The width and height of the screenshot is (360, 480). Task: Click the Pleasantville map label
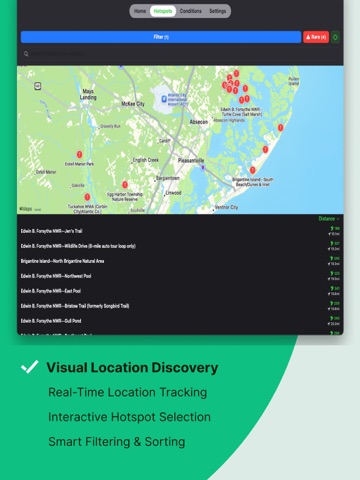(x=191, y=160)
